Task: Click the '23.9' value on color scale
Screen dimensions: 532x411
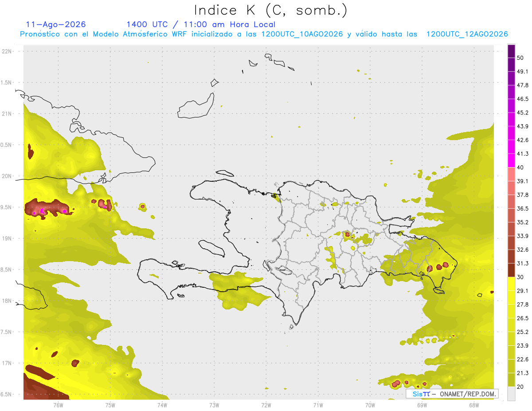Action: tap(523, 346)
